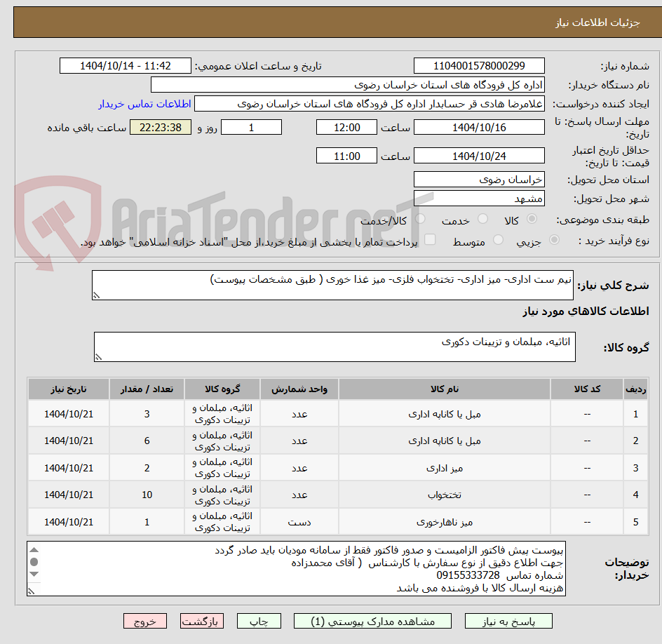Click quantity 10 in the تختخواب row
The height and width of the screenshot is (644, 662).
pos(147,495)
